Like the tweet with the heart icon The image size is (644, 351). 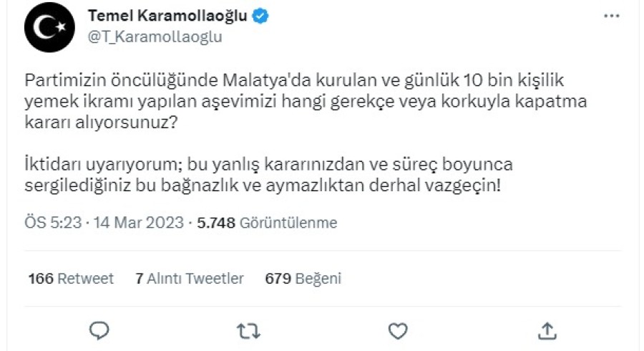pos(397,330)
